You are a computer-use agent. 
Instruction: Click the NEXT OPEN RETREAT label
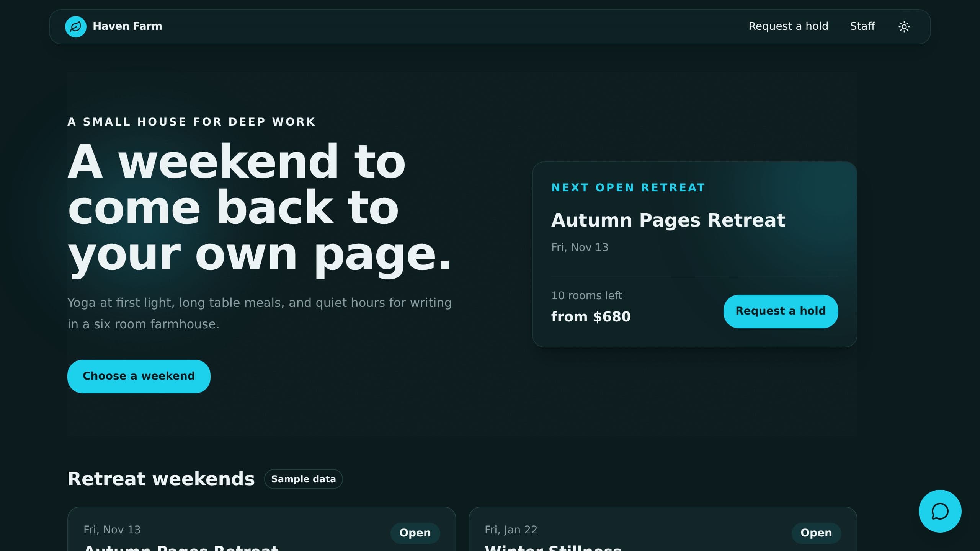[x=628, y=187]
